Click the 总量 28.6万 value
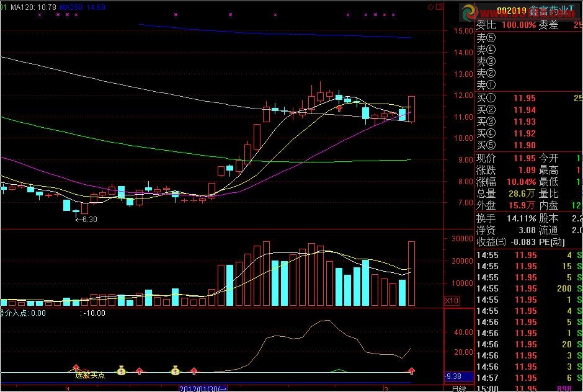This screenshot has height=392, width=583. pos(522,194)
